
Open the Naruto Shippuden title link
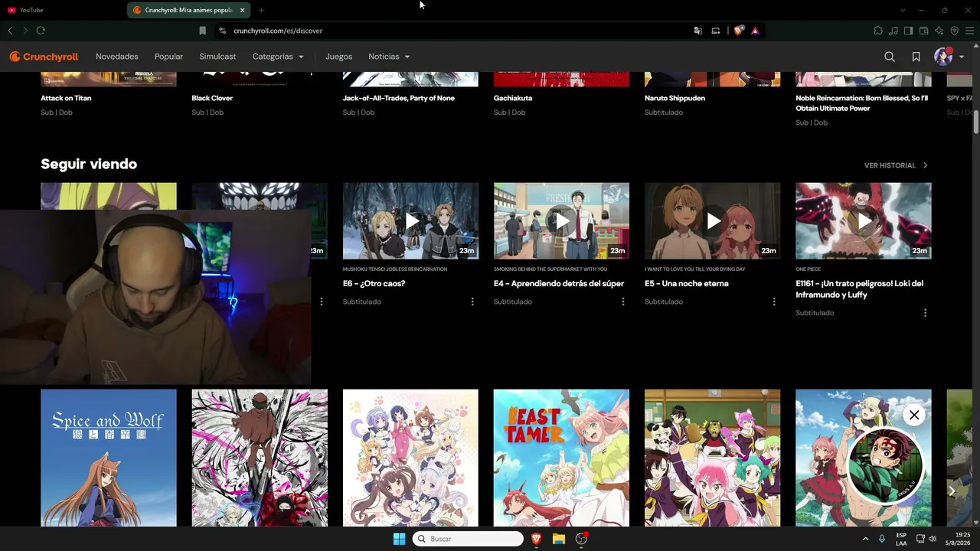click(675, 98)
